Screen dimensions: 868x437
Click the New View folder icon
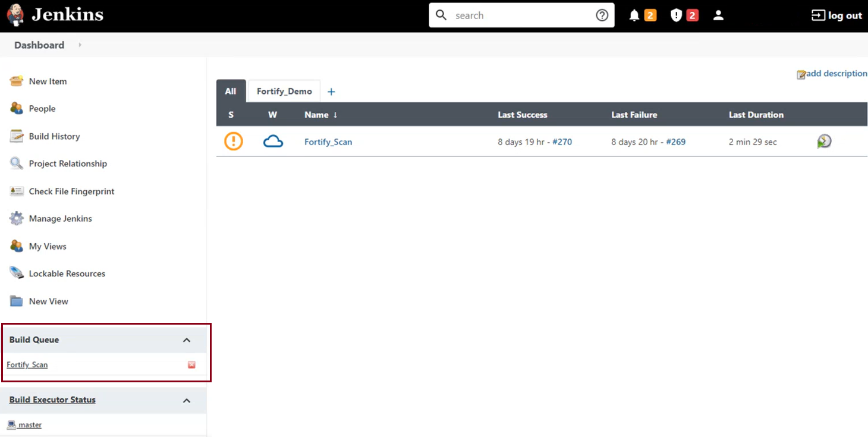(17, 301)
